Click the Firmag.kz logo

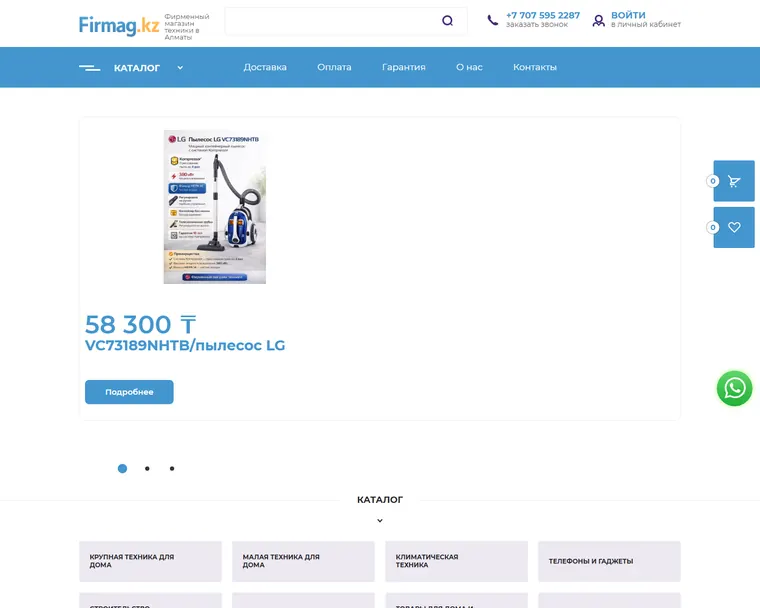(x=119, y=26)
